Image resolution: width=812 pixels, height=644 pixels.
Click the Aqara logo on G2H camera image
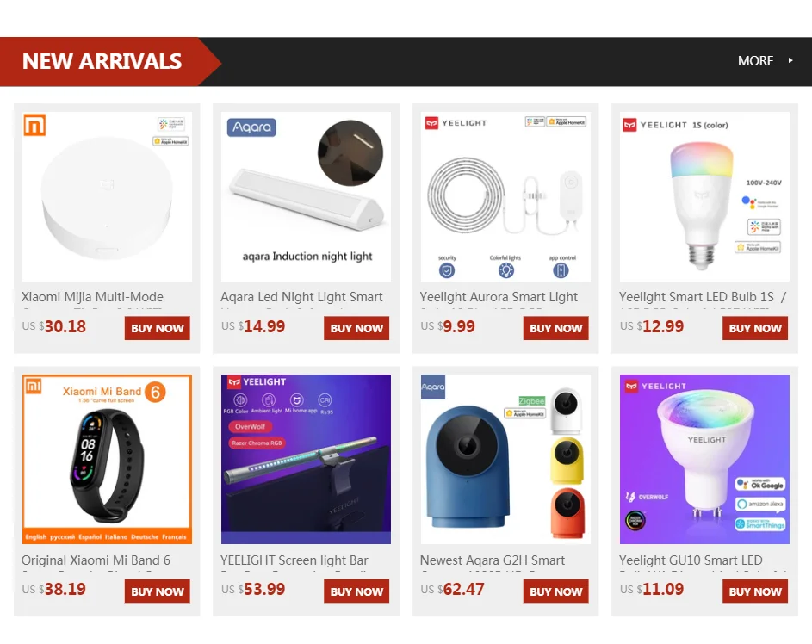(x=433, y=387)
